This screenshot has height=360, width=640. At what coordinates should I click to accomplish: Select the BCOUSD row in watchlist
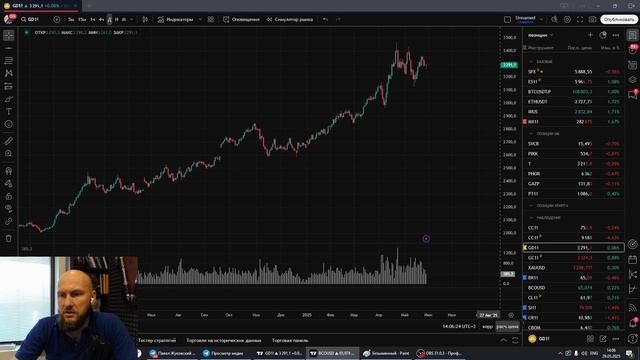(573, 288)
